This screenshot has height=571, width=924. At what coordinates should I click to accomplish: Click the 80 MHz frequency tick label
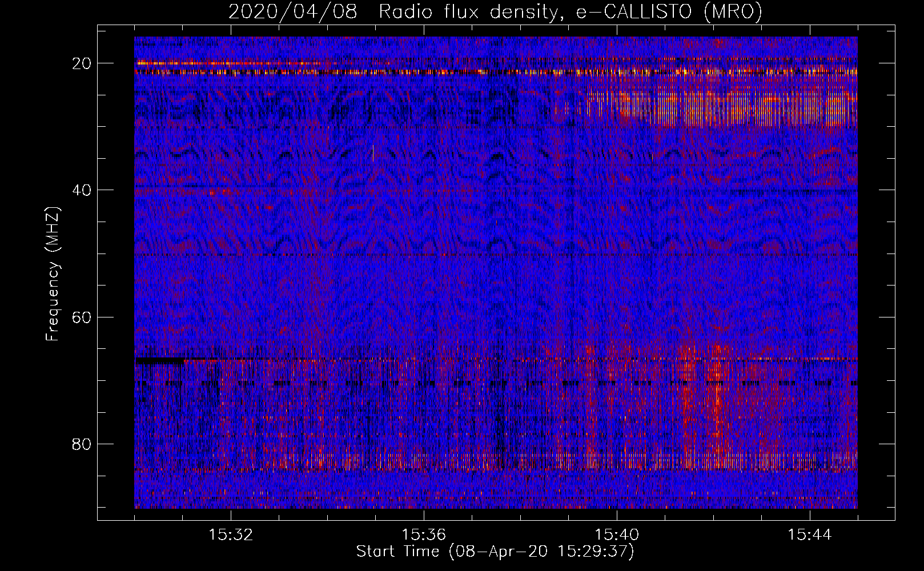tap(82, 444)
